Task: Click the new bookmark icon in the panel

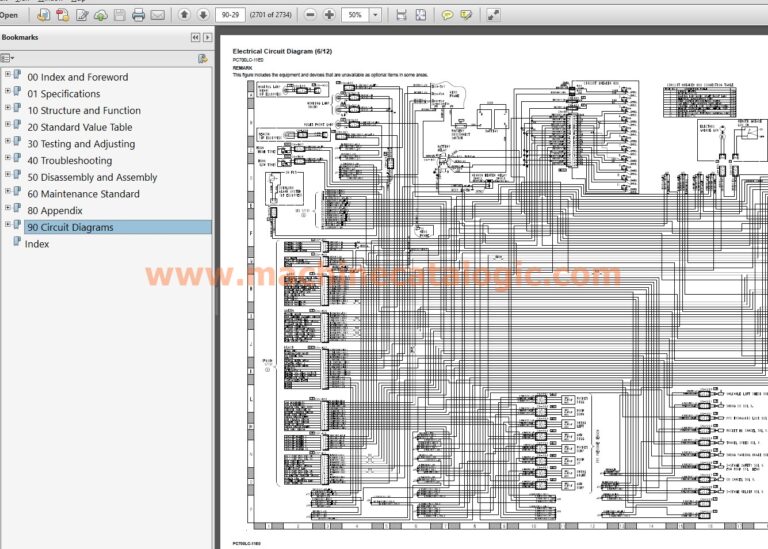Action: [202, 59]
